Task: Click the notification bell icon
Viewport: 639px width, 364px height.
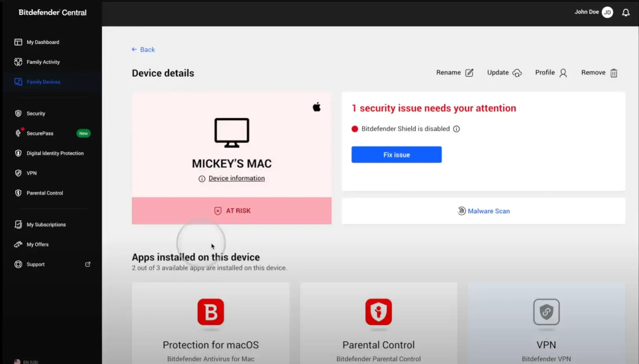Action: click(626, 13)
